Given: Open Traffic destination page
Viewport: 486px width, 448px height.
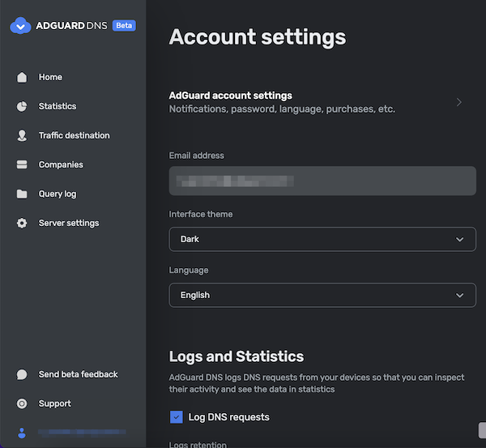Looking at the screenshot, I should pos(74,135).
